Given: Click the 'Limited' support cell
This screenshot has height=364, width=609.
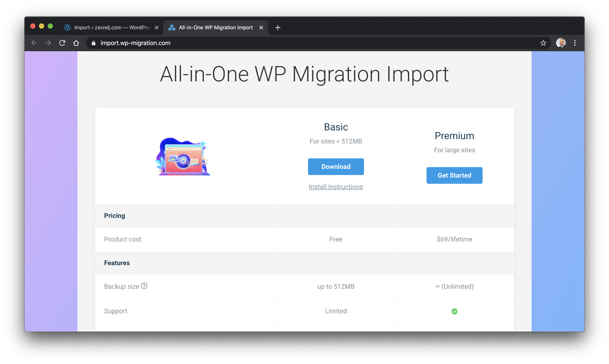Looking at the screenshot, I should click(336, 311).
